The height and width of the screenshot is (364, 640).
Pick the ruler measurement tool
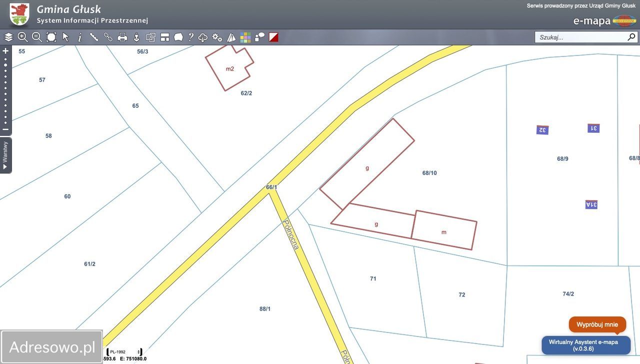[94, 37]
